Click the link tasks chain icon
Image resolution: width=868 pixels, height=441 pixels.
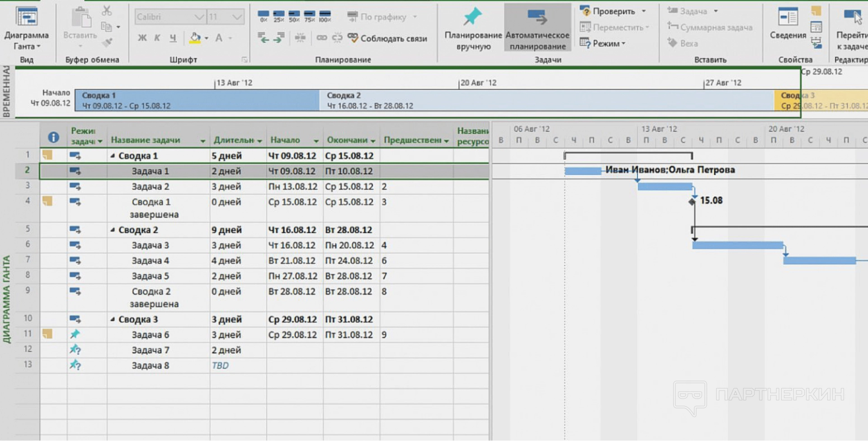[x=321, y=38]
